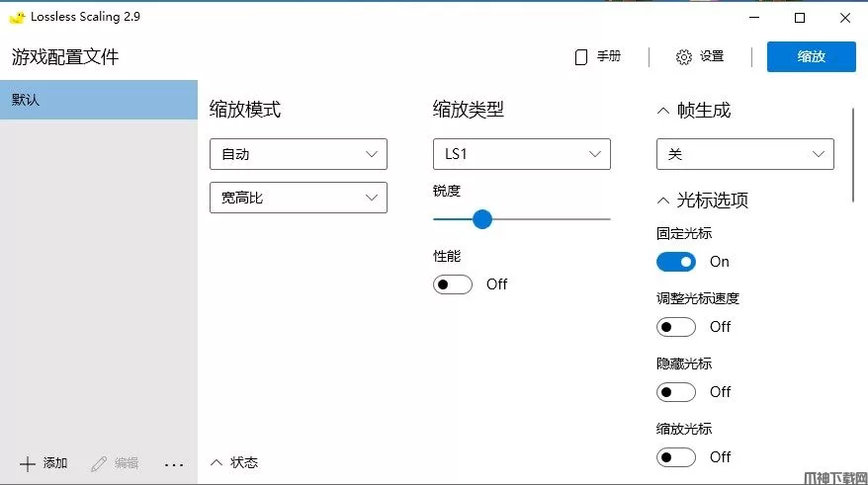Collapse the 帧生成 section chevron
Image resolution: width=868 pixels, height=485 pixels.
point(663,111)
